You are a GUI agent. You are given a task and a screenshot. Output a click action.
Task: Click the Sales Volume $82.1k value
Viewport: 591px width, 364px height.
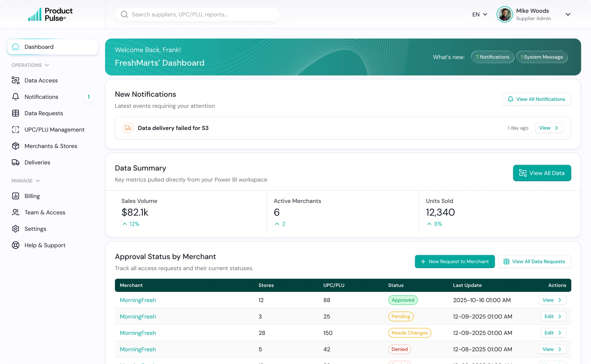(135, 212)
